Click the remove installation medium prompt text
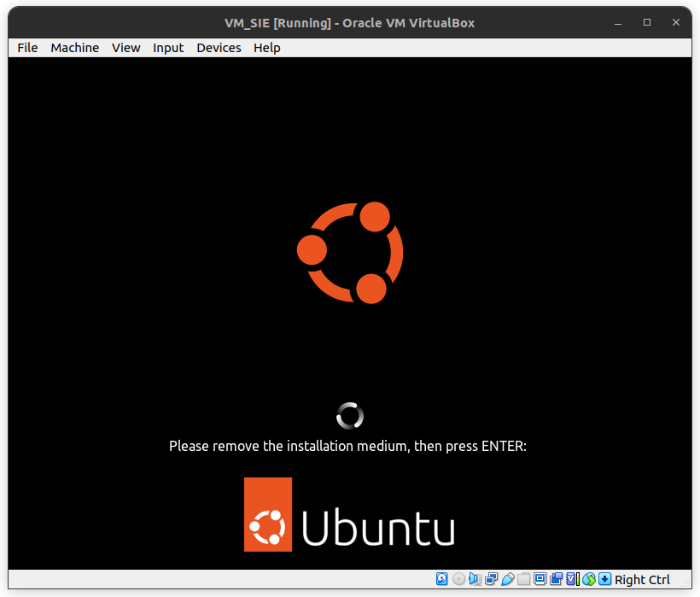Viewport: 700px width, 597px height. [347, 446]
